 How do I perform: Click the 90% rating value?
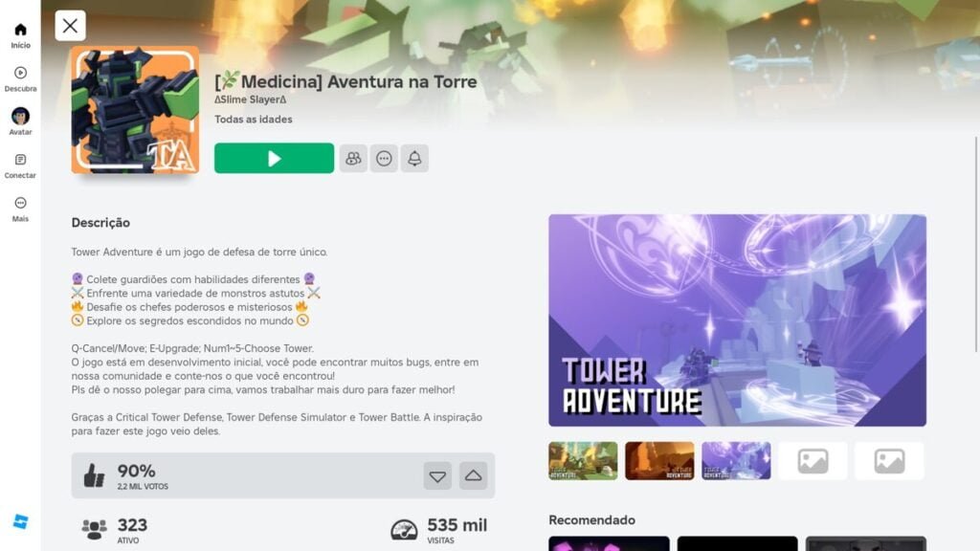(x=136, y=471)
